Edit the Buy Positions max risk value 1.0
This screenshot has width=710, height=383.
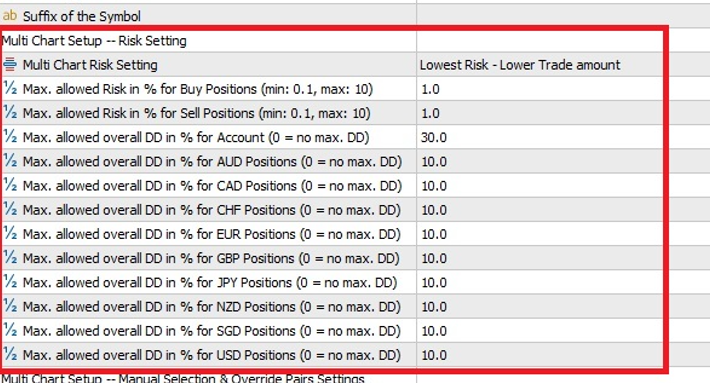(430, 89)
